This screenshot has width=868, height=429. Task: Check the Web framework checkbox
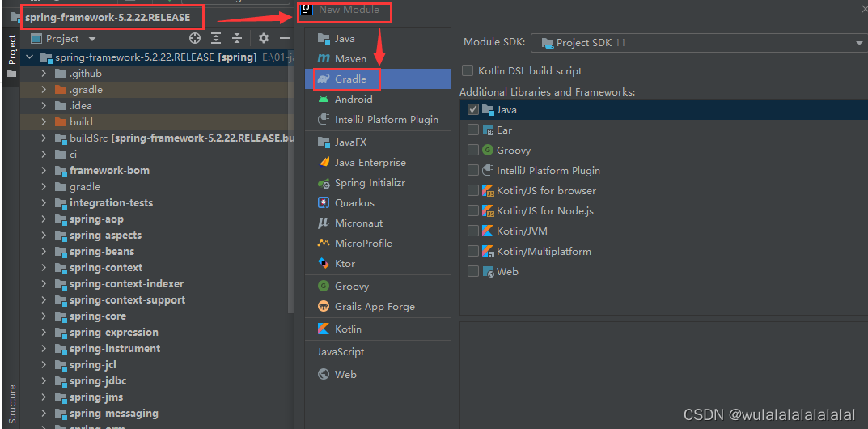(x=472, y=271)
